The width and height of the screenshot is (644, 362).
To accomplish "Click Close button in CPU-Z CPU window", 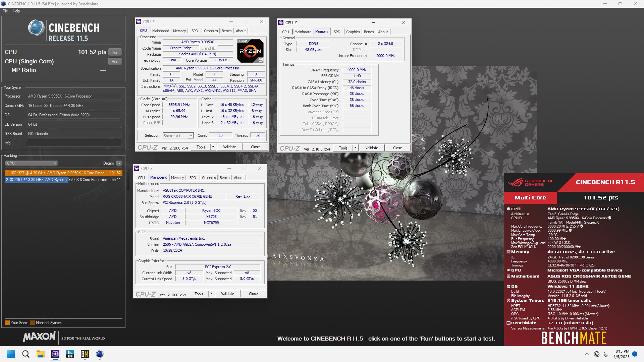I will [x=255, y=147].
